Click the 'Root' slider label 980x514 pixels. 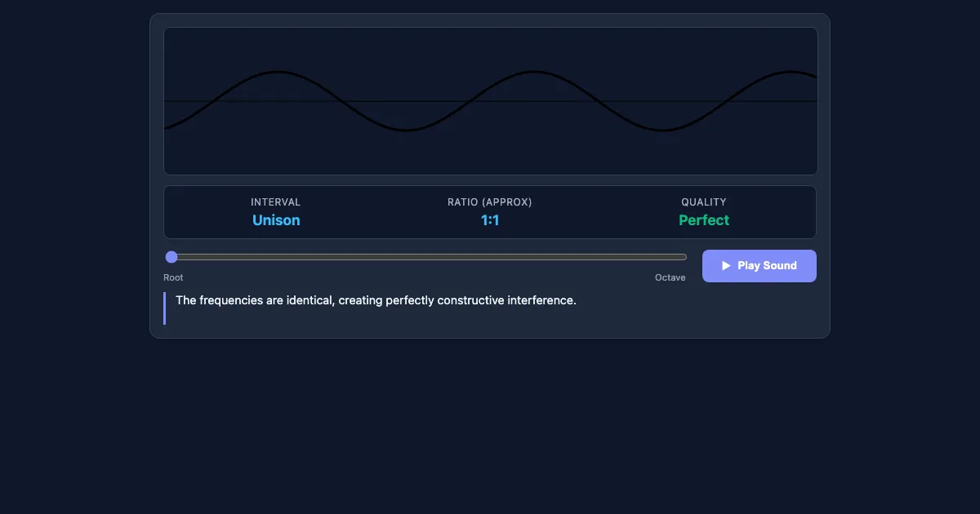pyautogui.click(x=173, y=277)
